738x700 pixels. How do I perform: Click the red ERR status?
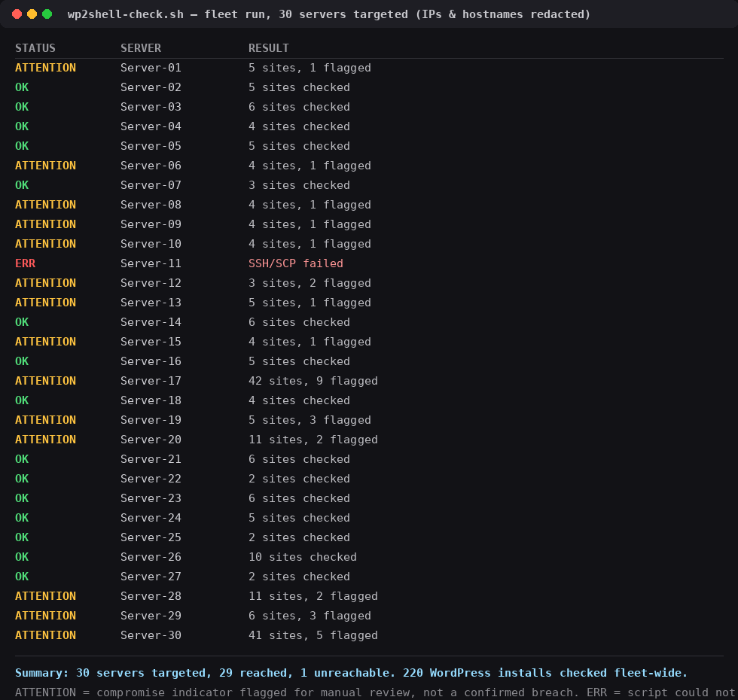pos(26,263)
